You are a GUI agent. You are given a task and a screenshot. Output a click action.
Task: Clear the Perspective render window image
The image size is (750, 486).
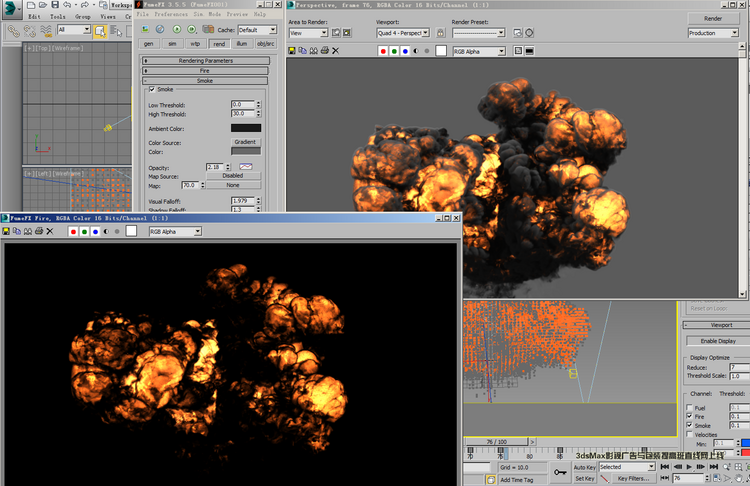click(x=336, y=51)
